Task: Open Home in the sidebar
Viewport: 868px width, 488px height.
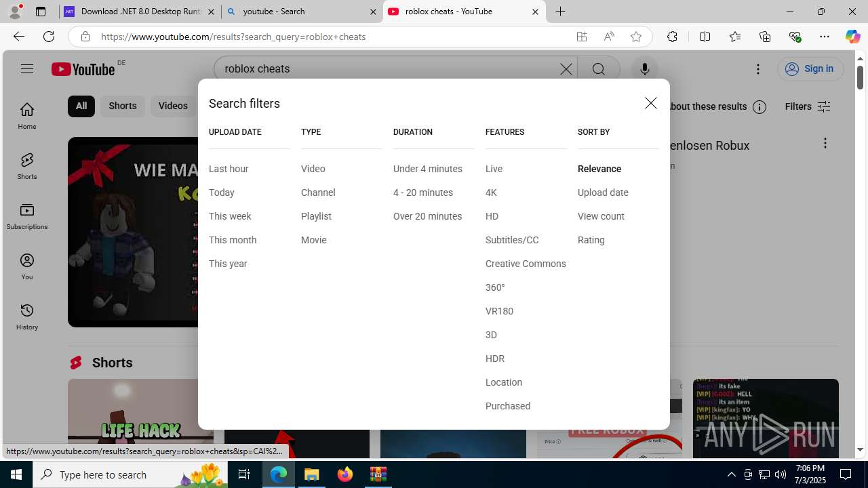Action: [27, 116]
